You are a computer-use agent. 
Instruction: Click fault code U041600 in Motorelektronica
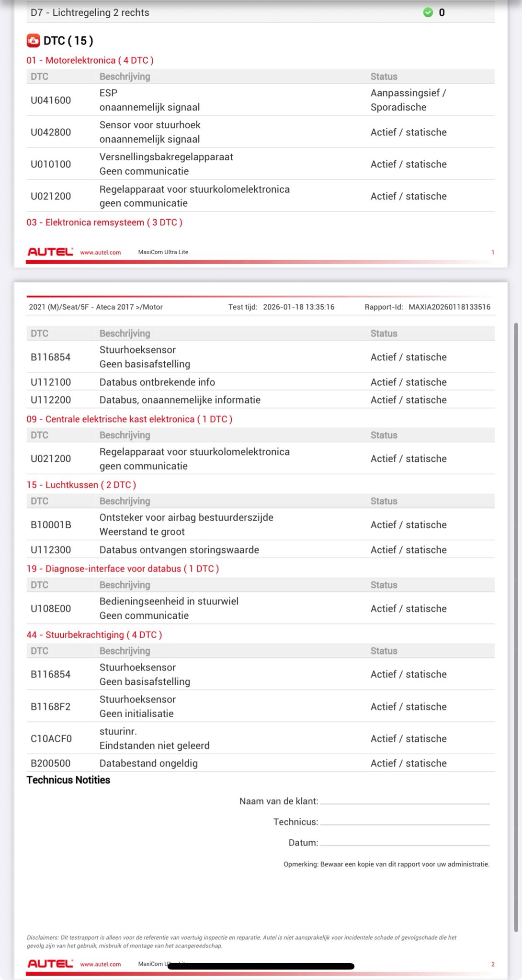click(x=51, y=100)
